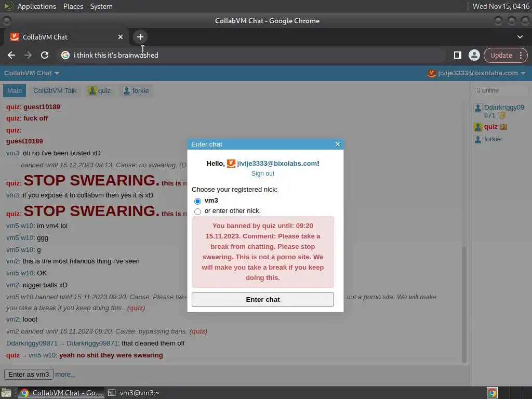Screen dimensions: 532x399
Task: Close the Enter chat dialog
Action: [x=338, y=144]
